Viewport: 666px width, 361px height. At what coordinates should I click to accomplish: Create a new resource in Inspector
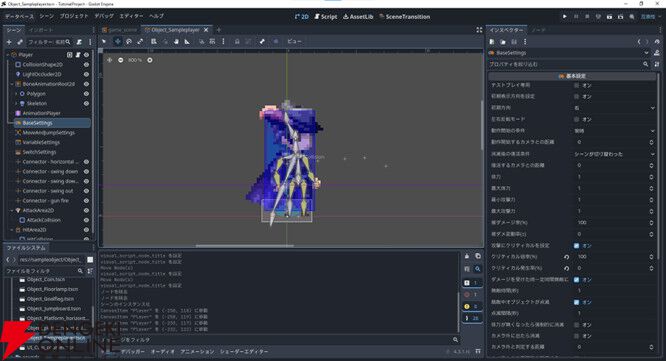492,42
